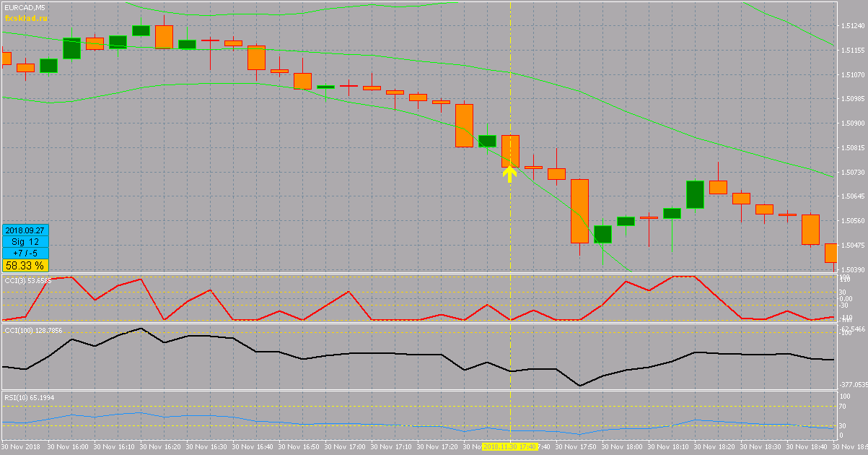Click the -377.0539 value on CCI(100) scale
Viewport: 868px width, 455px height.
point(852,386)
